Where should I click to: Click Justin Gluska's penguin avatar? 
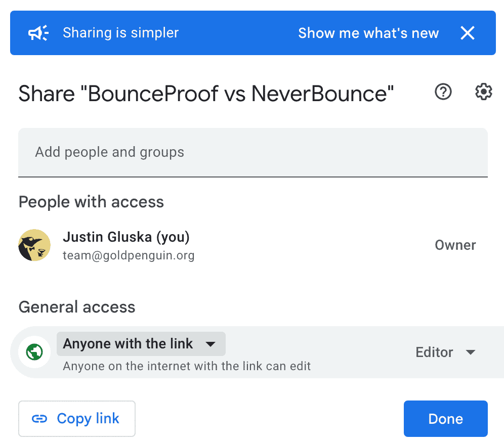[34, 245]
